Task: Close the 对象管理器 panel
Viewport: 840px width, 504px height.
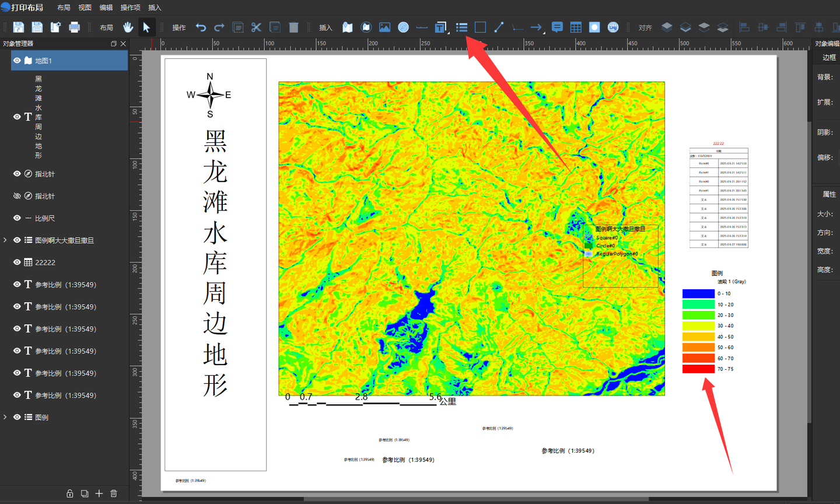Action: pyautogui.click(x=123, y=44)
